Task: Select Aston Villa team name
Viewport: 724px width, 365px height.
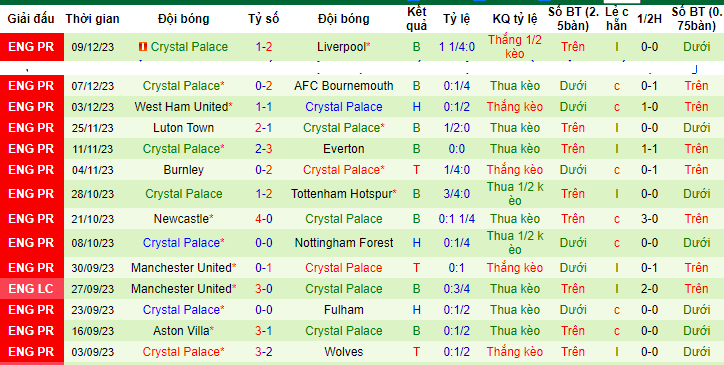Action: pyautogui.click(x=181, y=331)
